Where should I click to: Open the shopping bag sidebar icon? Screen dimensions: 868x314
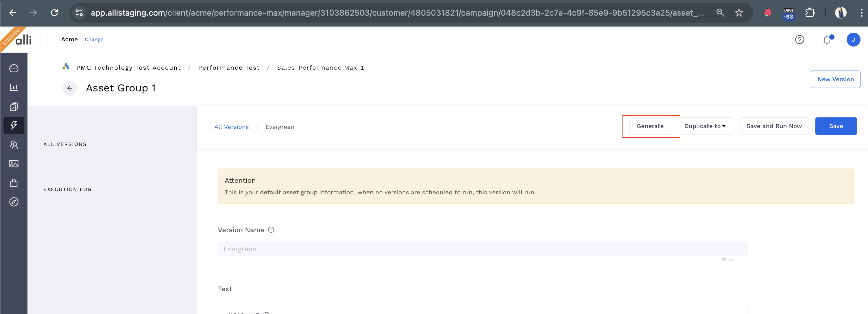(x=14, y=183)
